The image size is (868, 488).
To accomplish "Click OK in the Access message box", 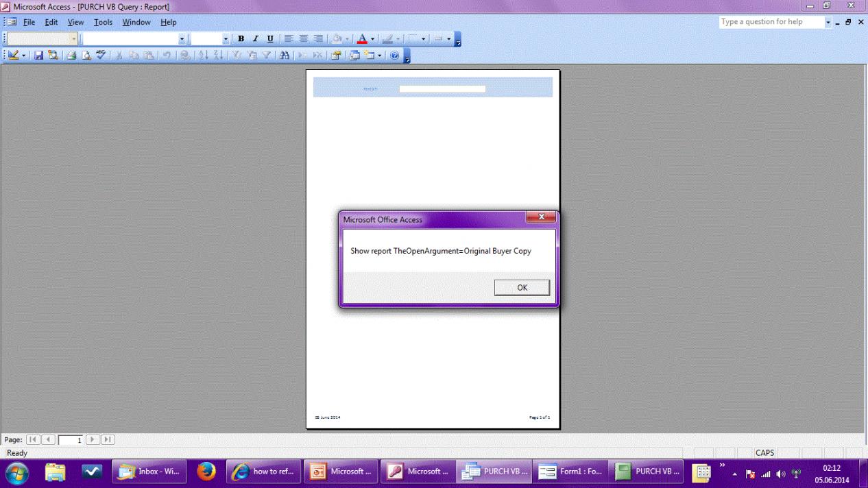I will (x=522, y=288).
